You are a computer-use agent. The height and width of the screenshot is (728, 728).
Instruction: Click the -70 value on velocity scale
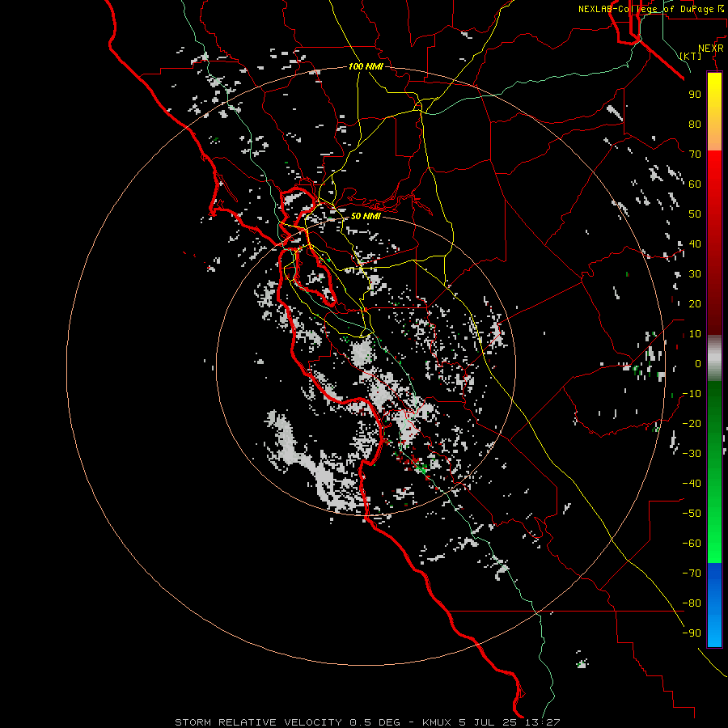(x=692, y=574)
